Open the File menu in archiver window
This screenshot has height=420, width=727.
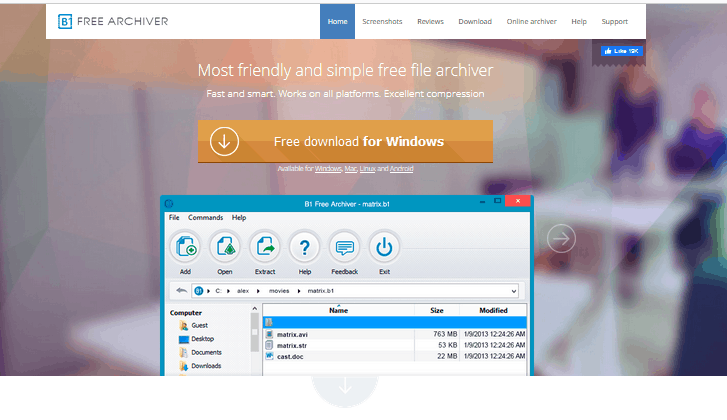point(174,217)
